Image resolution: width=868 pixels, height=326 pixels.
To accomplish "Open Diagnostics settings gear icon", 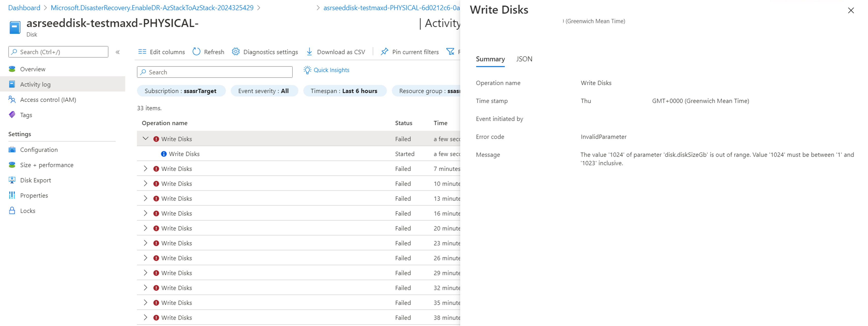I will coord(236,52).
